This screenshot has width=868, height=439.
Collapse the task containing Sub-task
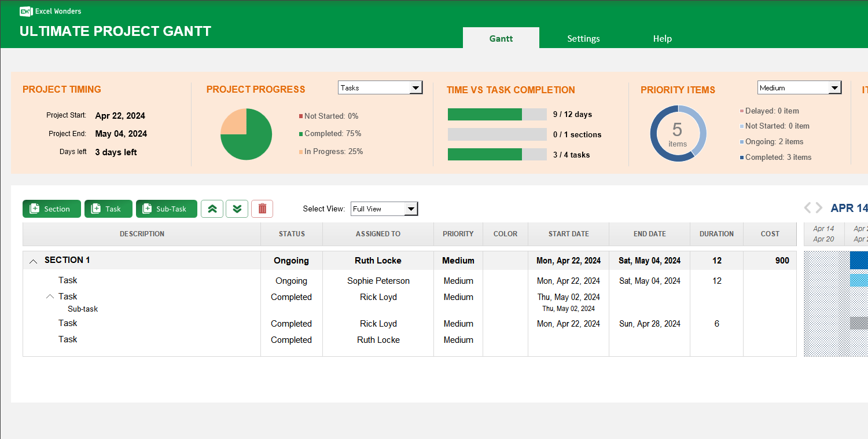click(x=50, y=296)
